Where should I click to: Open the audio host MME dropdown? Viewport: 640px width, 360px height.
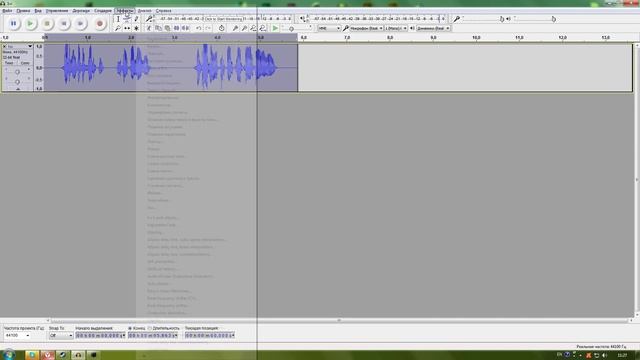[x=329, y=28]
